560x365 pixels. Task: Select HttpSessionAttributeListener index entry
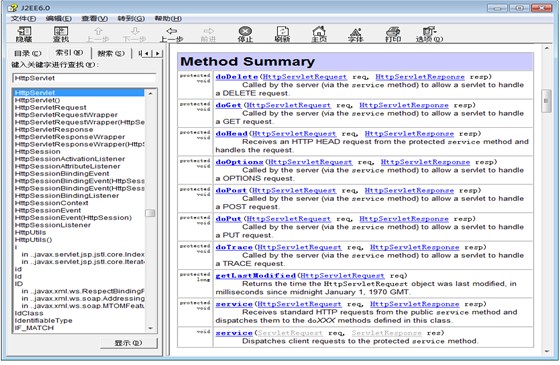68,166
